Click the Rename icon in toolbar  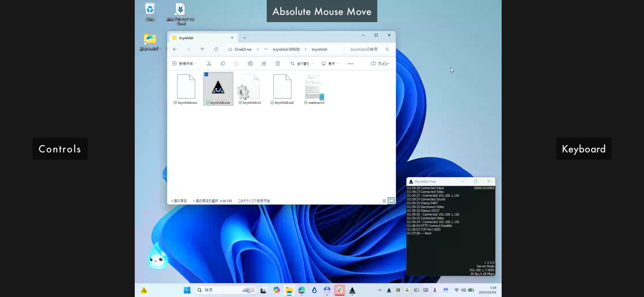[250, 64]
